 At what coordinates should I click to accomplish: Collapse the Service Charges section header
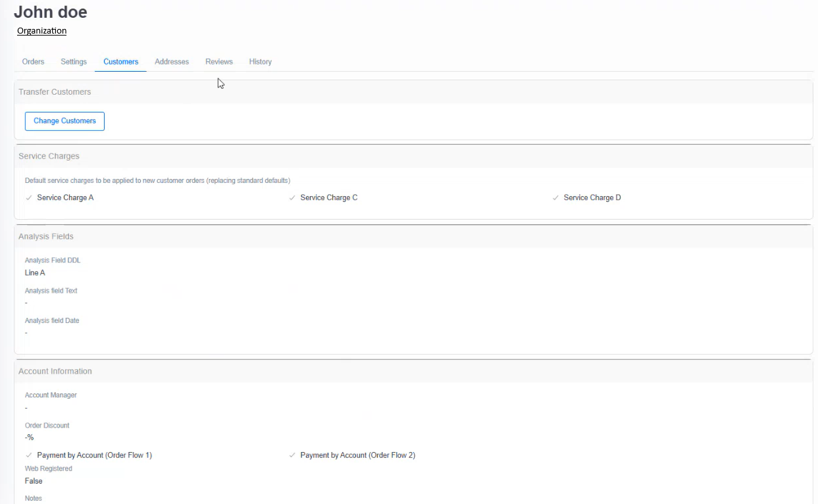tap(49, 156)
